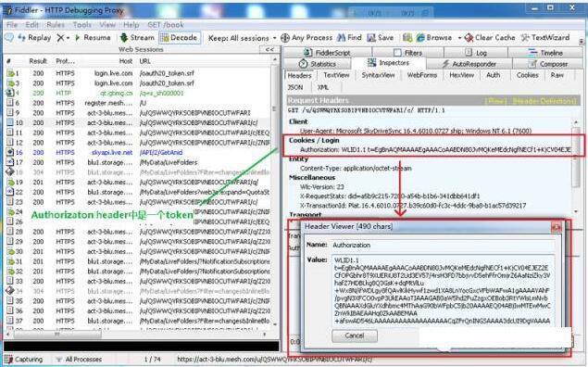Click Cancel in the Header Viewer

355,335
